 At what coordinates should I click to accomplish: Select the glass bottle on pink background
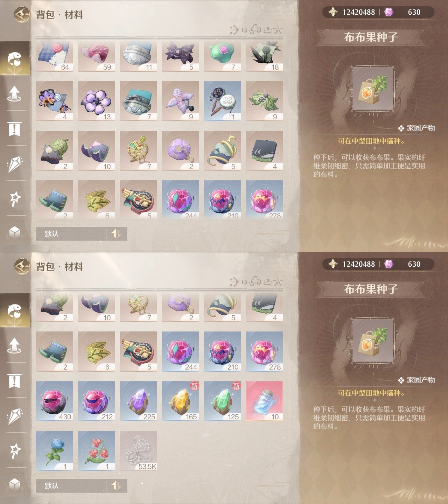click(x=264, y=401)
